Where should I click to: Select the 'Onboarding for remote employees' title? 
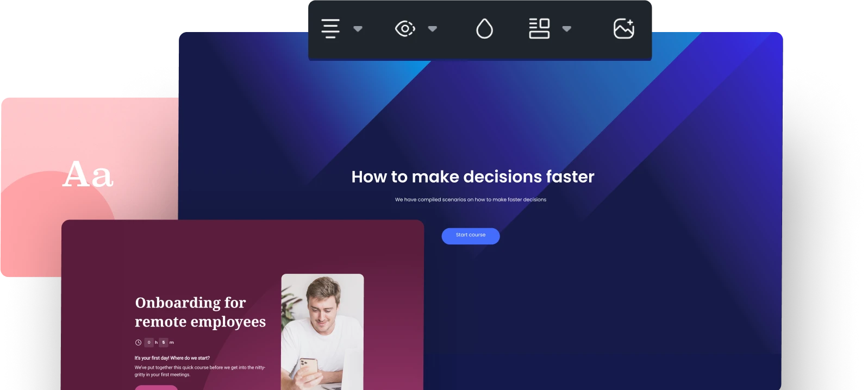click(x=200, y=312)
